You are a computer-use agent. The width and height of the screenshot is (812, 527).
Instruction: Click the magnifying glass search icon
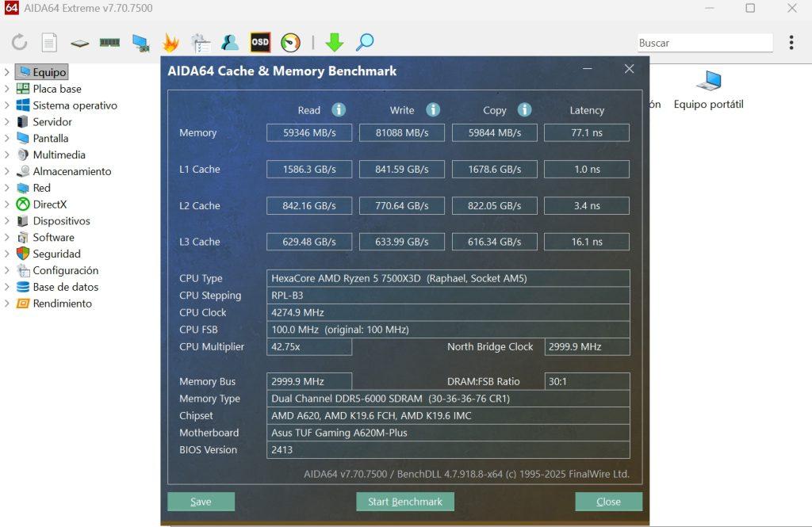point(365,43)
